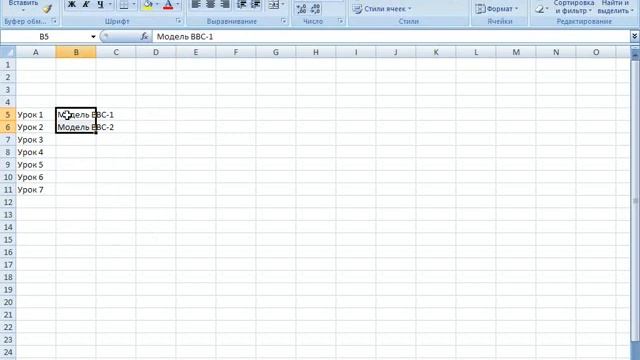Screen dimensions: 640x360
Task: Open the borders dropdown arrow
Action: [133, 4]
